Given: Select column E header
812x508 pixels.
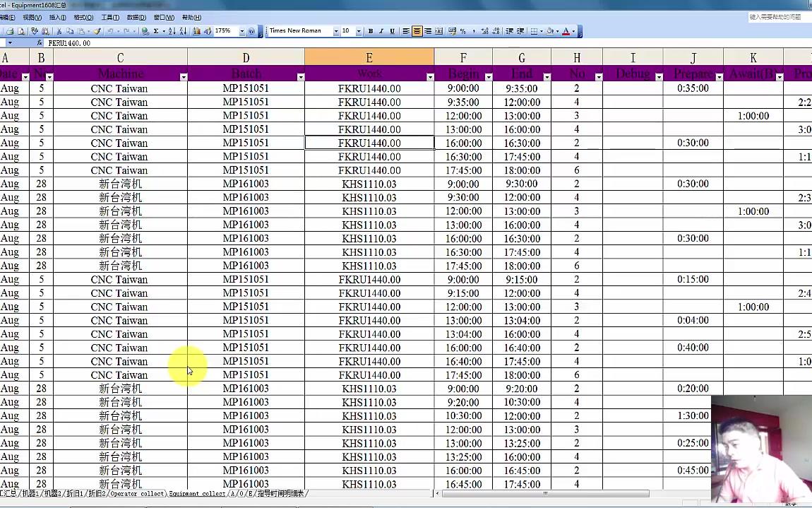Looking at the screenshot, I should pyautogui.click(x=369, y=57).
